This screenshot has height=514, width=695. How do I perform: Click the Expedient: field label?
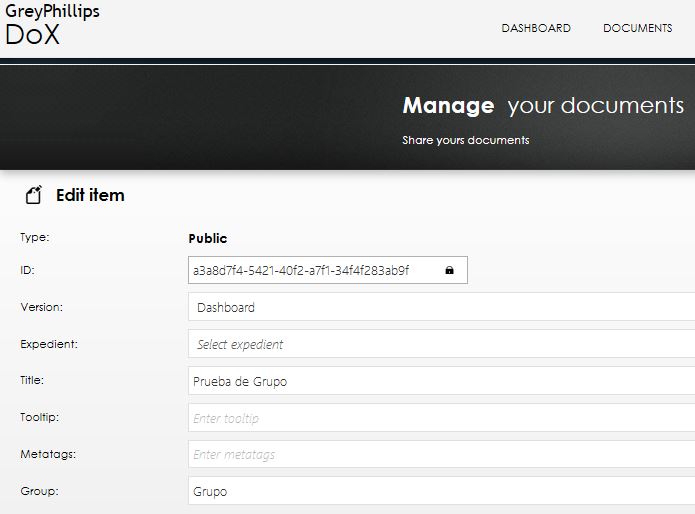(49, 344)
